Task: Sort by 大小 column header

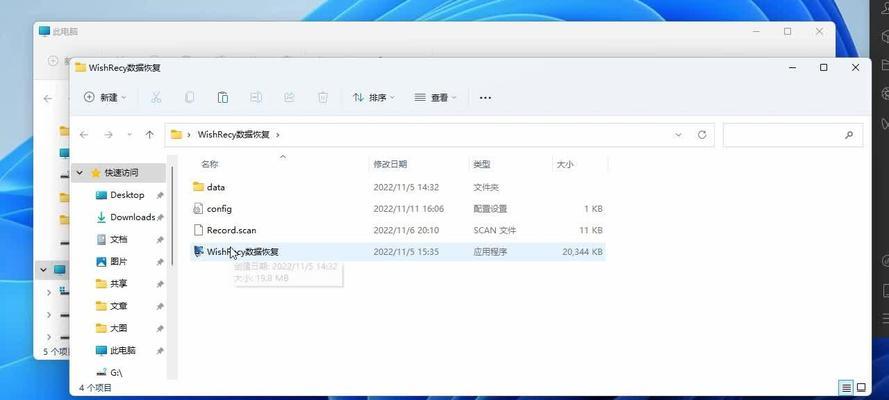Action: pos(565,164)
